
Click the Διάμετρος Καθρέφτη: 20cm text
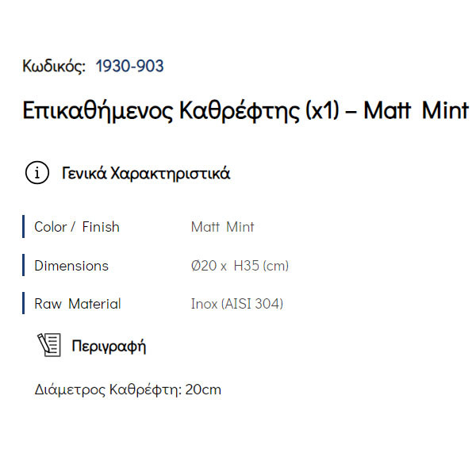pyautogui.click(x=128, y=390)
